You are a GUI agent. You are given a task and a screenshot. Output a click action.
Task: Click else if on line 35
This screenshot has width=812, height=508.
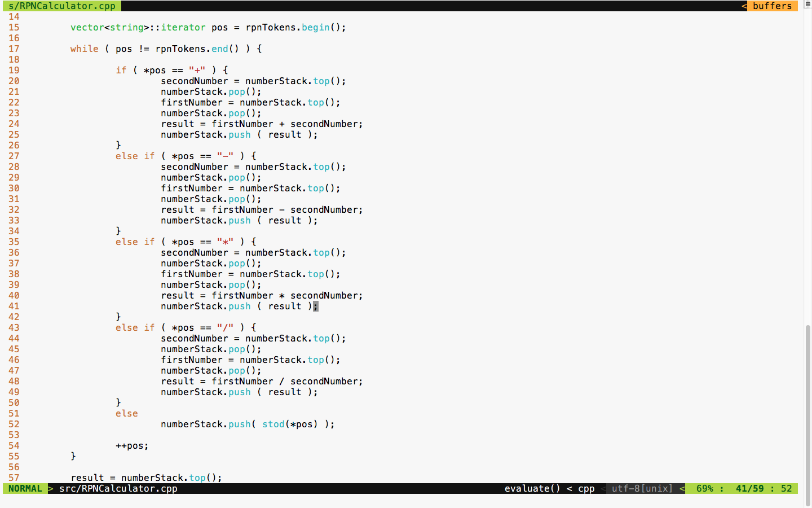(135, 242)
